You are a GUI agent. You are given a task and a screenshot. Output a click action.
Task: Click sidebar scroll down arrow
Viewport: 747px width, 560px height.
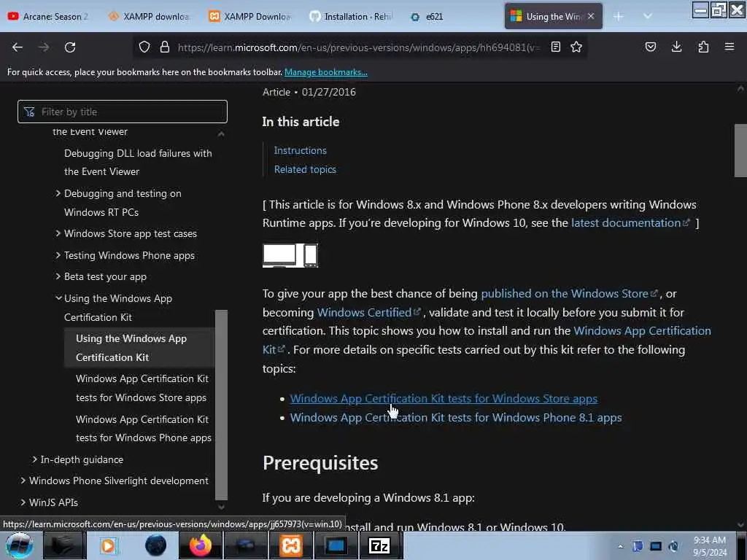tap(221, 507)
